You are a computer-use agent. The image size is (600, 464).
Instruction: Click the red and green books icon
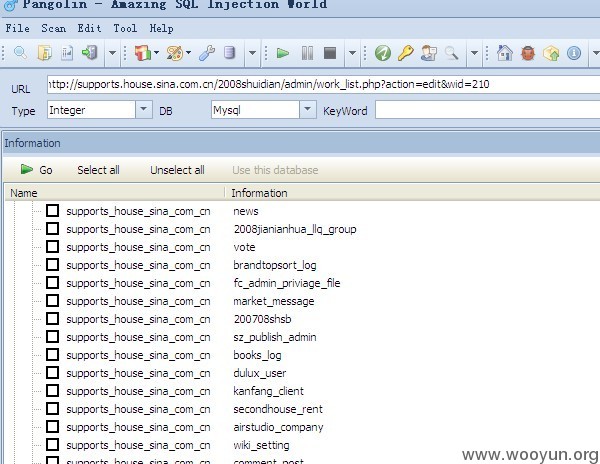pos(143,53)
